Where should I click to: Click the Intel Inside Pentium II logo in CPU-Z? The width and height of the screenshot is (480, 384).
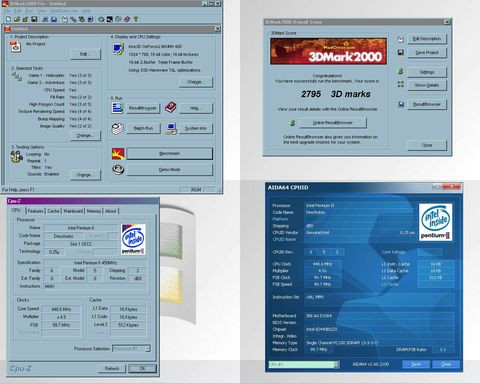click(x=133, y=239)
